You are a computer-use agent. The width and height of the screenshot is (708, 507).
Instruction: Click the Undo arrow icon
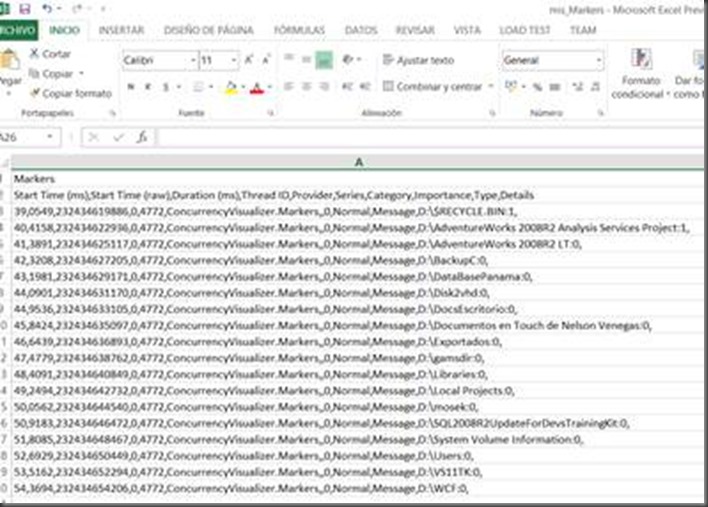click(x=47, y=9)
